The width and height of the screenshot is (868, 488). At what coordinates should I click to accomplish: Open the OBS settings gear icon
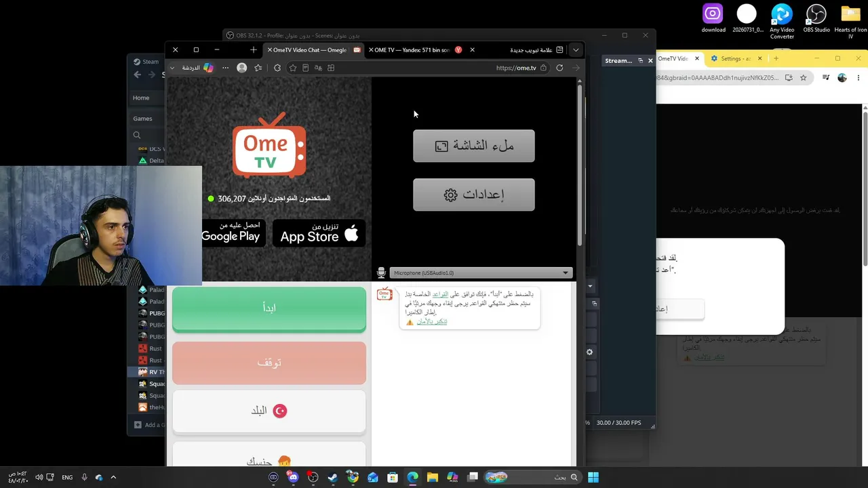[589, 352]
